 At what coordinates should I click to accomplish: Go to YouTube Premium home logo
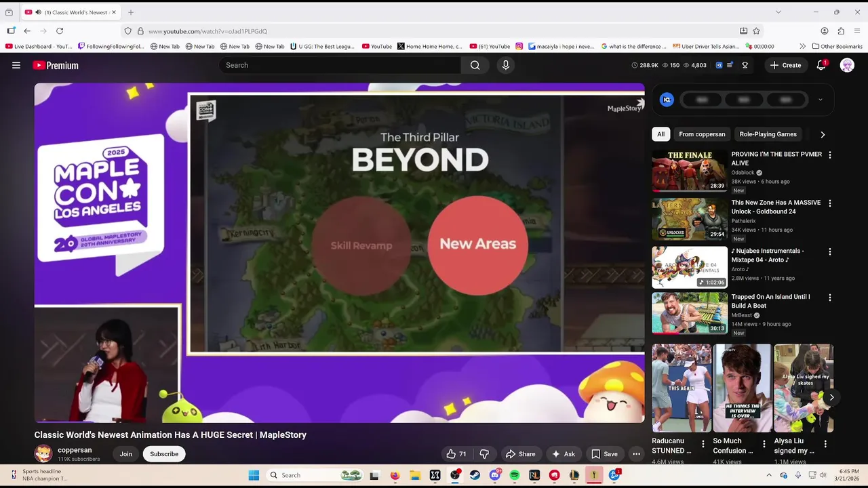click(x=56, y=65)
